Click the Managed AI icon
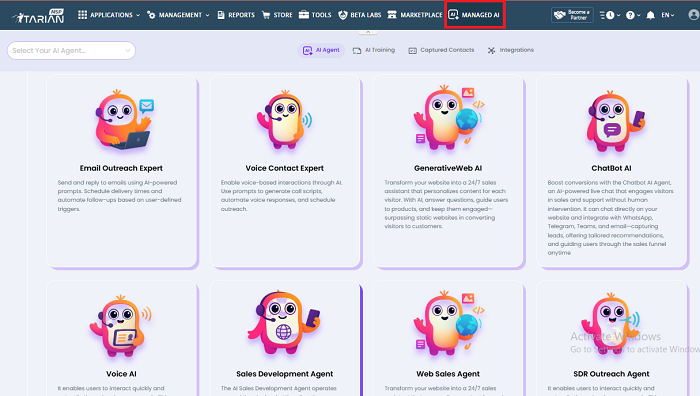The image size is (700, 396). [x=453, y=15]
